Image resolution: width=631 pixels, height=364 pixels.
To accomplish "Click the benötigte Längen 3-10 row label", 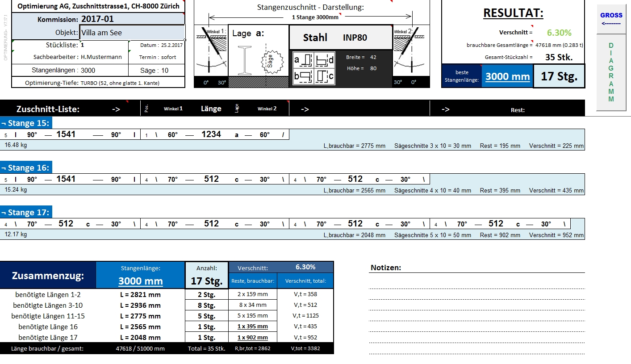I will [x=48, y=305].
